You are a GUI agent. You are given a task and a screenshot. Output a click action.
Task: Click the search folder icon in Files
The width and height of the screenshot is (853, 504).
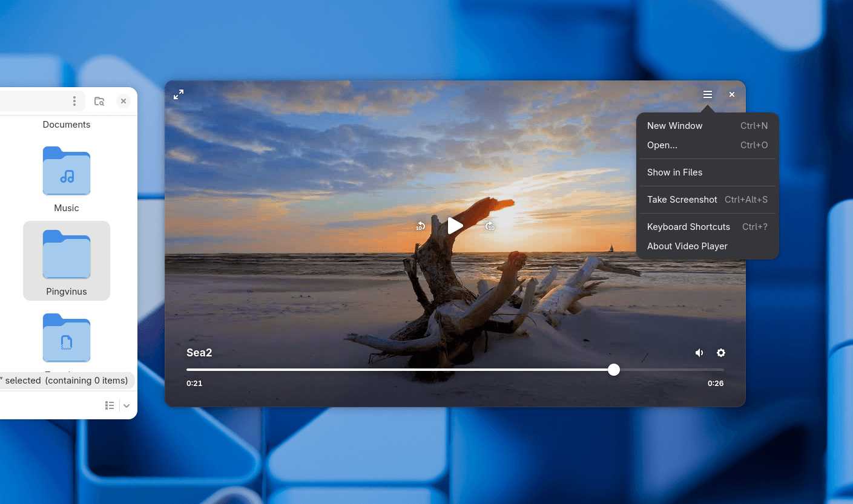coord(99,101)
